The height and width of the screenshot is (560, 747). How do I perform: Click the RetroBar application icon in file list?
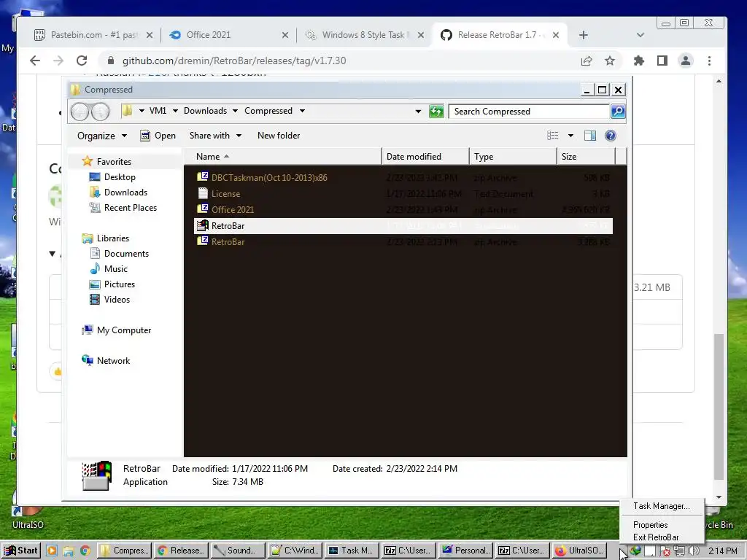[203, 225]
